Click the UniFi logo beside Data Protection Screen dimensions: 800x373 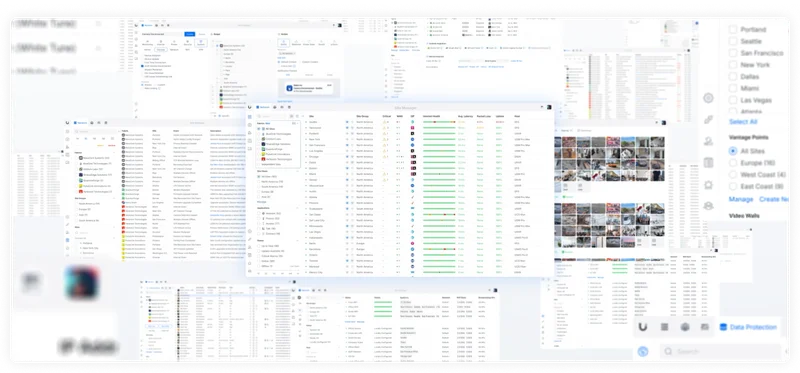point(643,327)
